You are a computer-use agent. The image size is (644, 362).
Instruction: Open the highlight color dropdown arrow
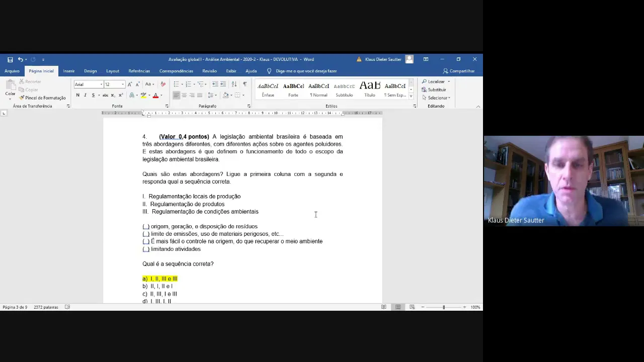point(149,95)
